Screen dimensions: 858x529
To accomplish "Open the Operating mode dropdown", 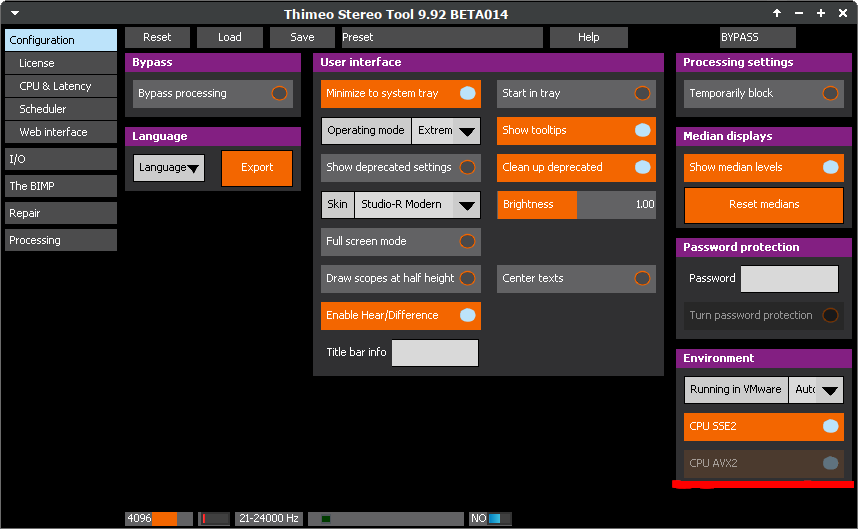I will pyautogui.click(x=446, y=131).
